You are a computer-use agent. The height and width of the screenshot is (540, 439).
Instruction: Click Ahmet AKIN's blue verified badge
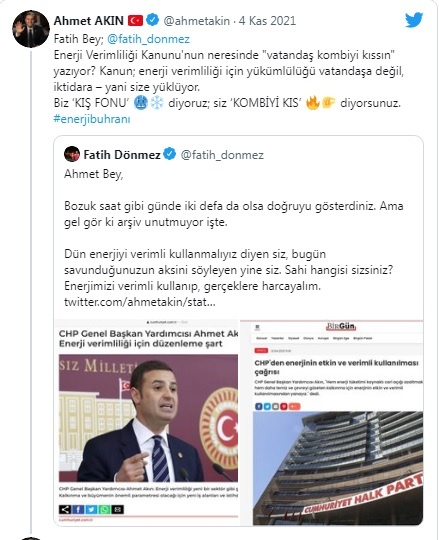click(x=152, y=20)
